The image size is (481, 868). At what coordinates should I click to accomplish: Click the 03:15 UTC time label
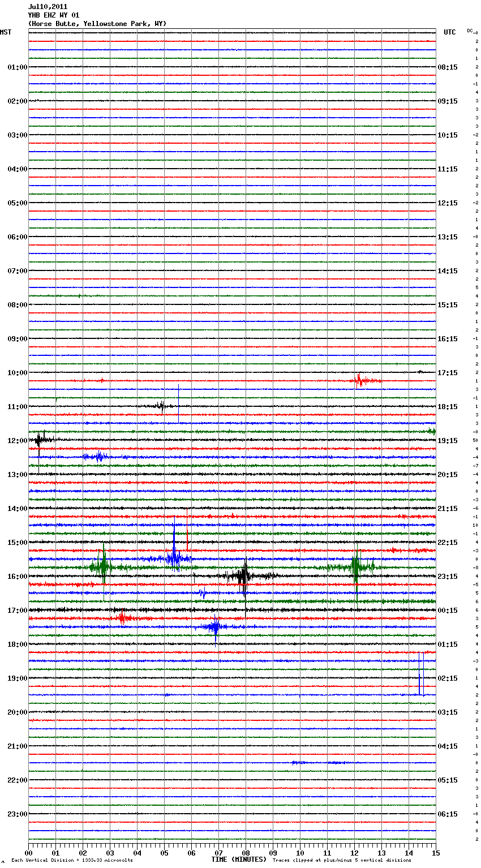pos(448,712)
